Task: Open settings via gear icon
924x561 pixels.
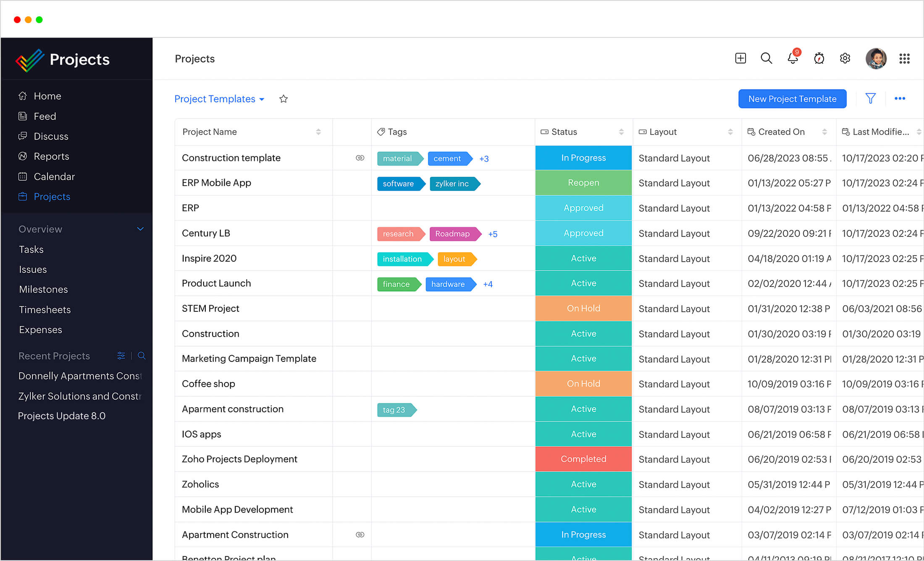Action: 845,59
